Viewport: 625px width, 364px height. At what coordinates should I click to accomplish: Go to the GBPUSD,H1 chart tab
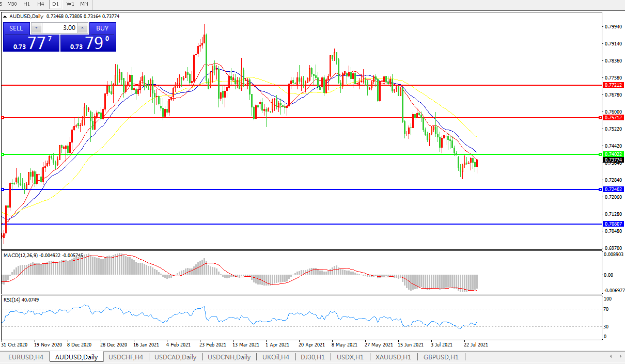[441, 357]
